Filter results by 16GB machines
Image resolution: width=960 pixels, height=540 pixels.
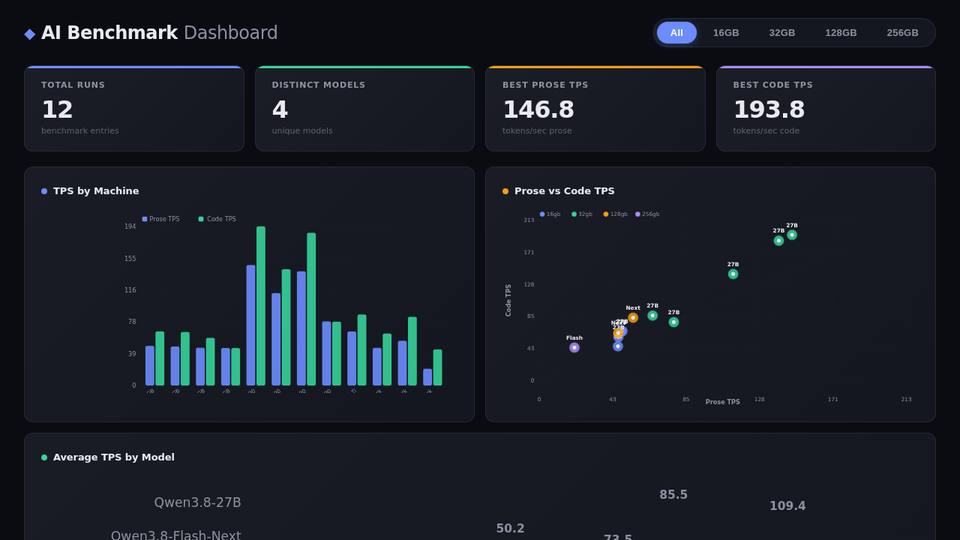[x=726, y=32]
